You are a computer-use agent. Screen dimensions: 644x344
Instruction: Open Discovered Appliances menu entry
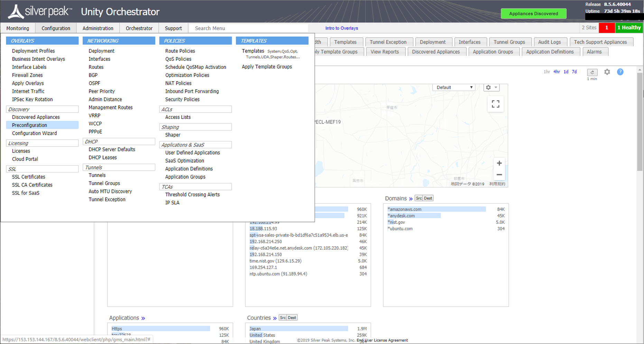click(x=36, y=117)
